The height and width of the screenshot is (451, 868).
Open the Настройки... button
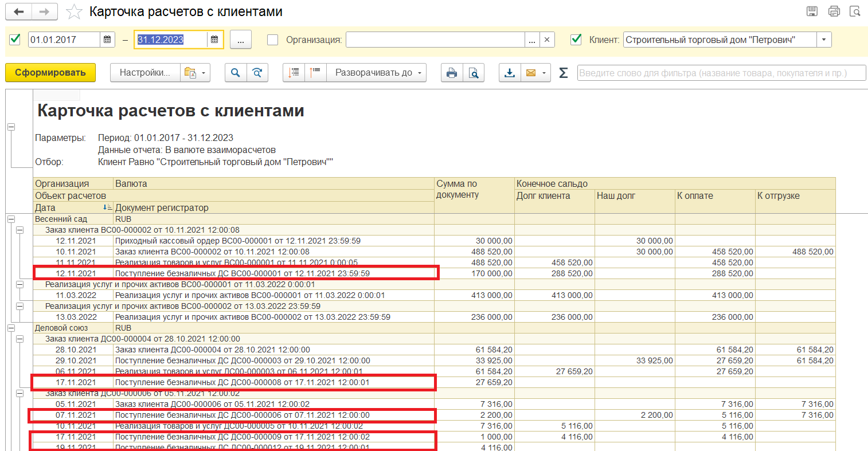click(x=145, y=73)
